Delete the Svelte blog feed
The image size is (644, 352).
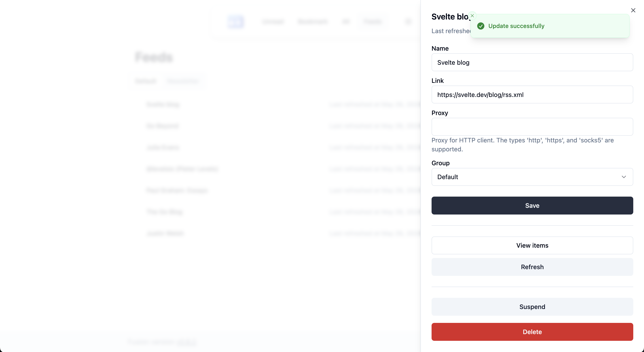click(x=532, y=332)
